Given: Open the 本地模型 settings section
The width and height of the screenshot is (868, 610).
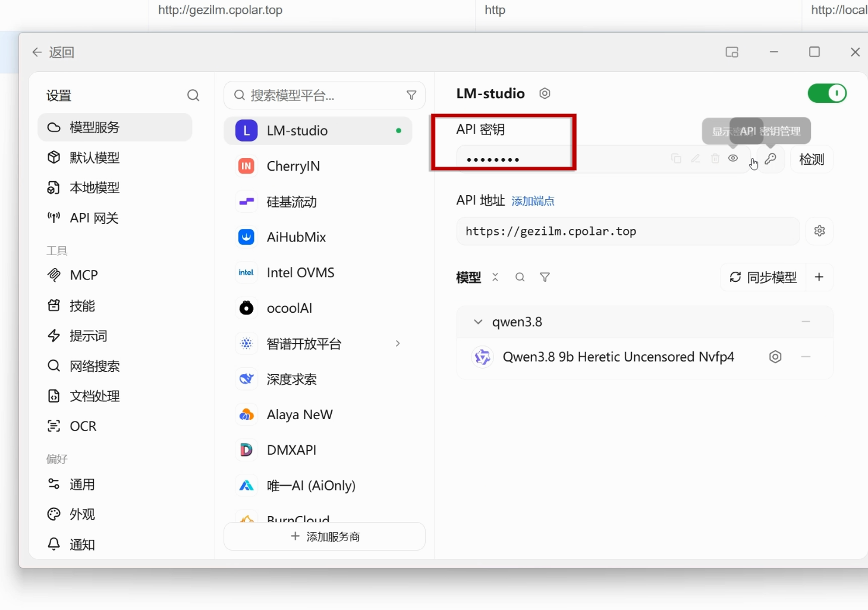Looking at the screenshot, I should pyautogui.click(x=115, y=188).
